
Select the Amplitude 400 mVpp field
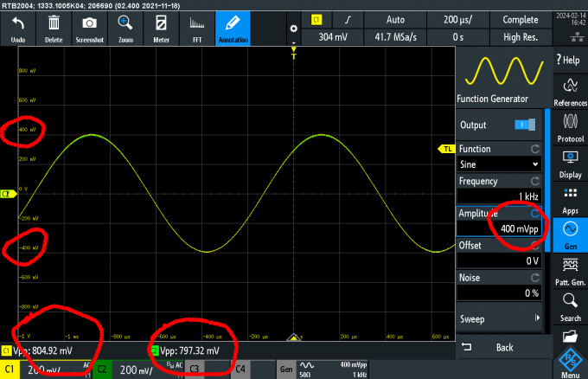pyautogui.click(x=500, y=228)
